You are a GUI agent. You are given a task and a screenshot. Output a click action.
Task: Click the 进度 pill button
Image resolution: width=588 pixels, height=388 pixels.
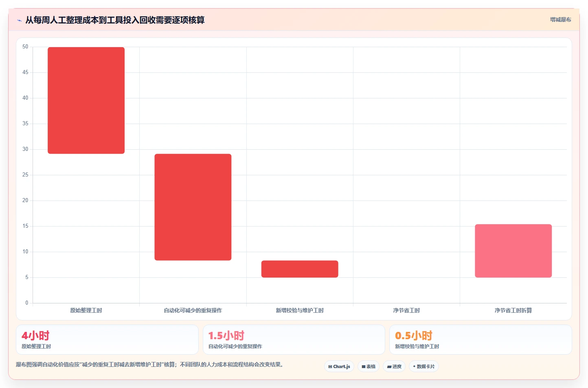pyautogui.click(x=394, y=366)
